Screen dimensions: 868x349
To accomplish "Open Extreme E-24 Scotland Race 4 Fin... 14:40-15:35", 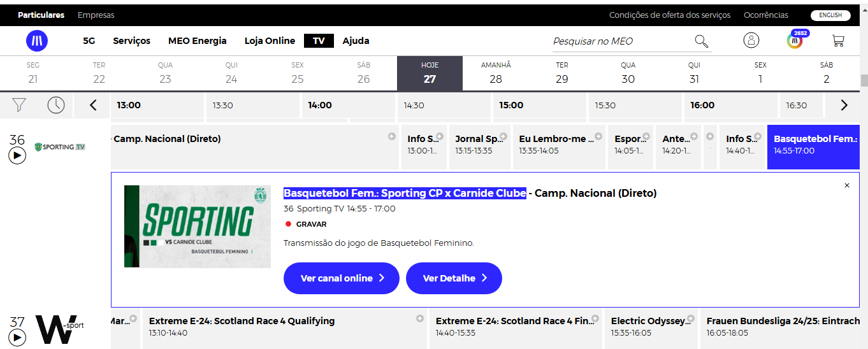I will [516, 330].
